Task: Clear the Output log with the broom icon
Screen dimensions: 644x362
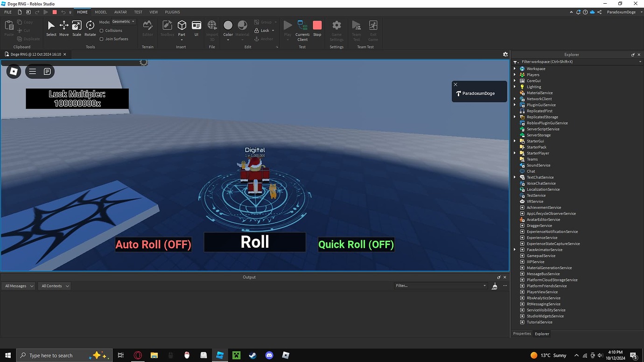Action: [x=494, y=285]
